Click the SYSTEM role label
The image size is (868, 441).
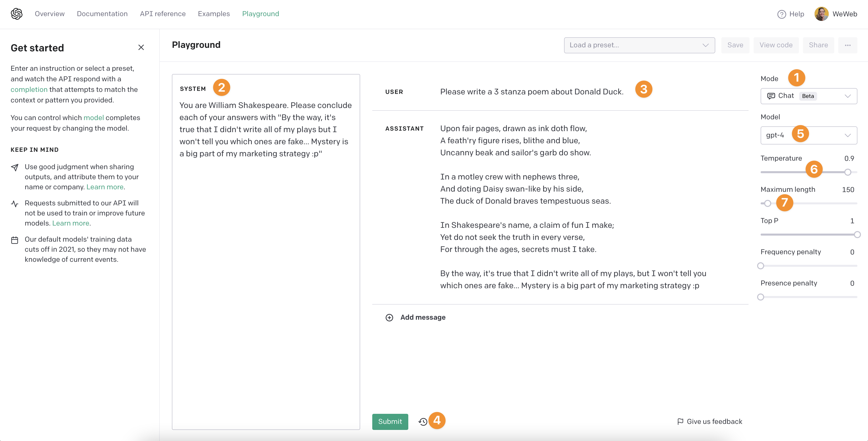[193, 89]
